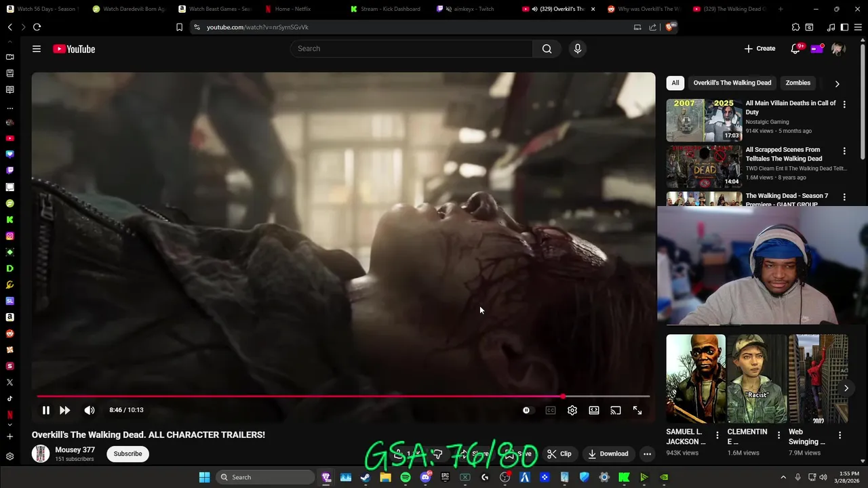Image resolution: width=868 pixels, height=488 pixels.
Task: Open more actions ellipsis under video
Action: 647,454
